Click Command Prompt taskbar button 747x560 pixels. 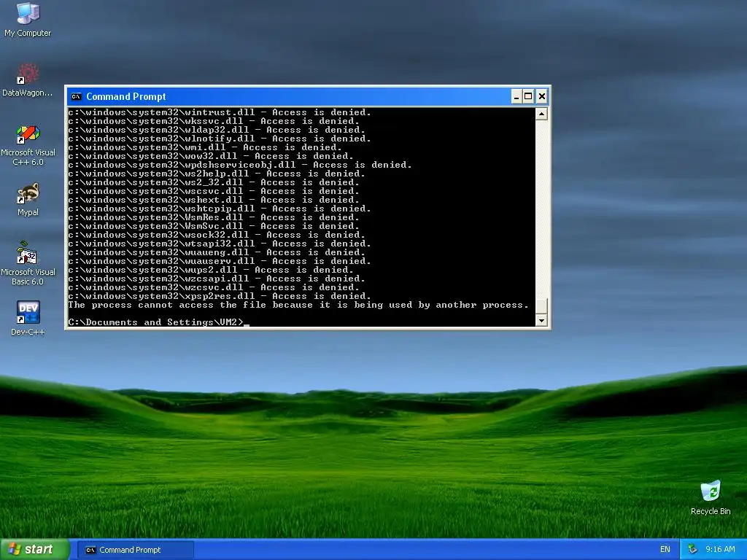135,550
